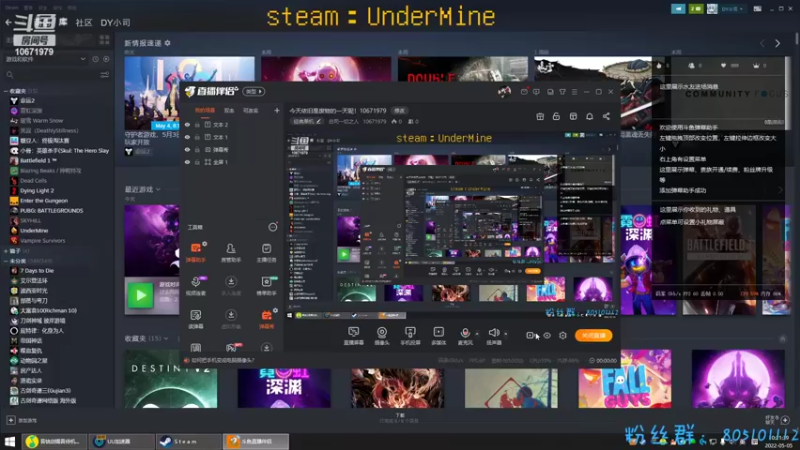Open the DY小司 profile tab in Steam
The width and height of the screenshot is (800, 450).
point(115,22)
